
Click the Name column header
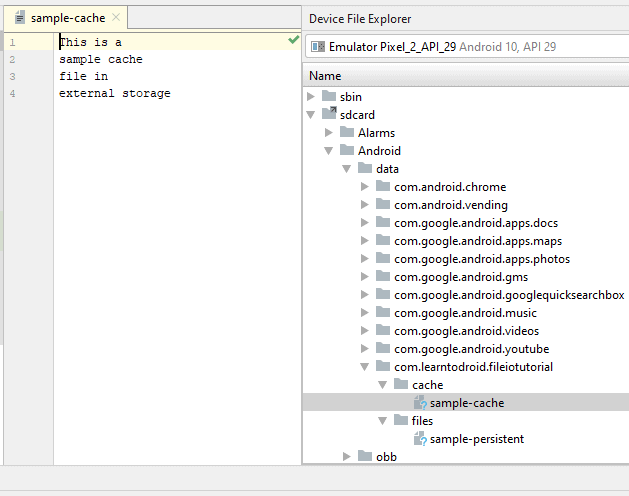pyautogui.click(x=325, y=76)
